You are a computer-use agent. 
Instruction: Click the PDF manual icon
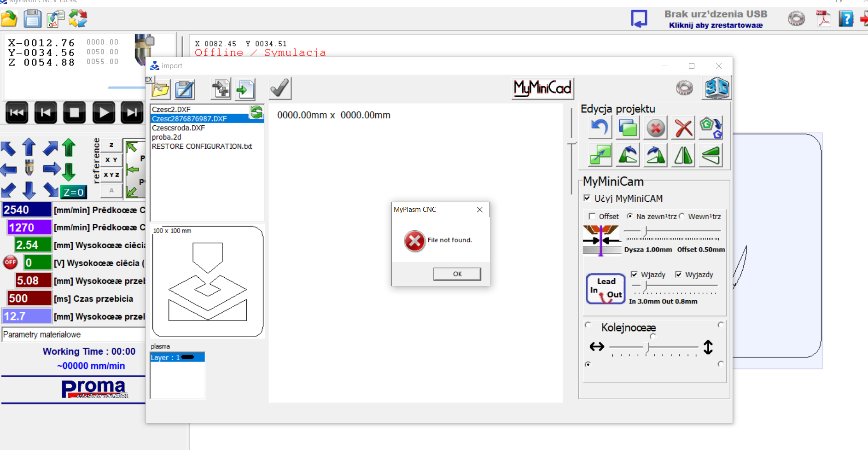[x=823, y=19]
